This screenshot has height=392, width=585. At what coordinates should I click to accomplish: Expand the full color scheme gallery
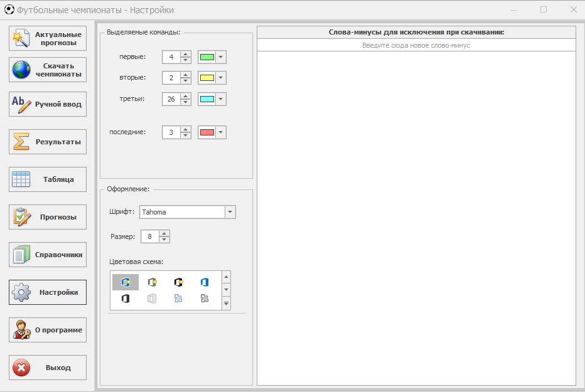tap(226, 304)
